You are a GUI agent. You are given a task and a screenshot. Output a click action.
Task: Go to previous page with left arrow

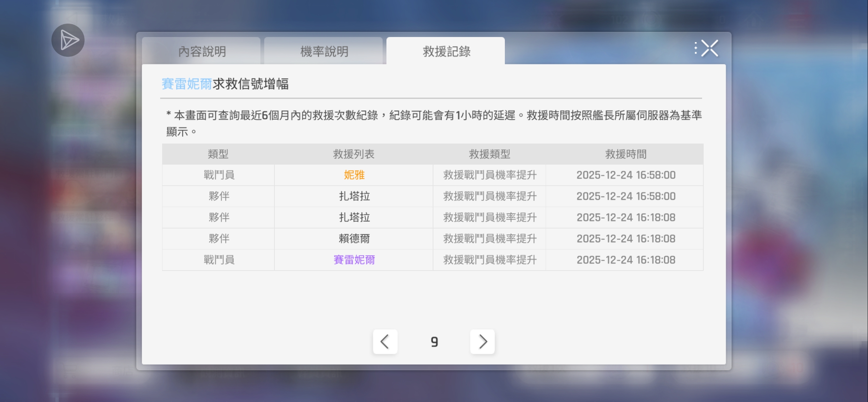tap(385, 341)
